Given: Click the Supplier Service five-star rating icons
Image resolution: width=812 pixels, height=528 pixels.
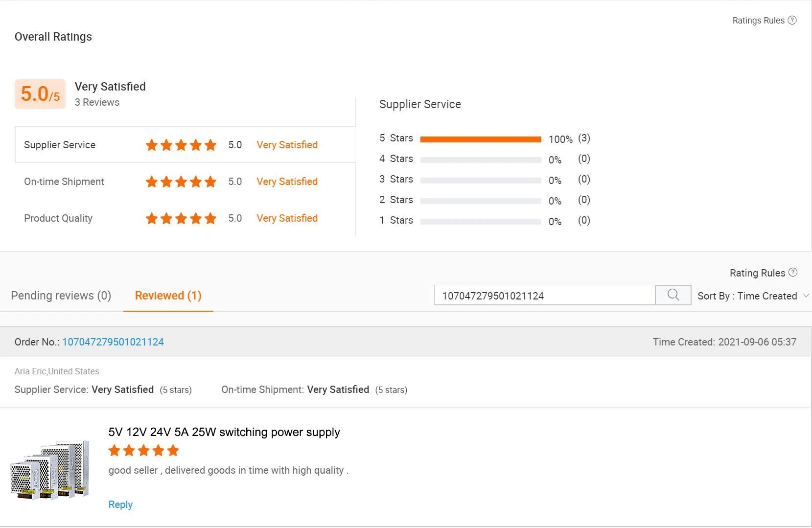Looking at the screenshot, I should 181,145.
